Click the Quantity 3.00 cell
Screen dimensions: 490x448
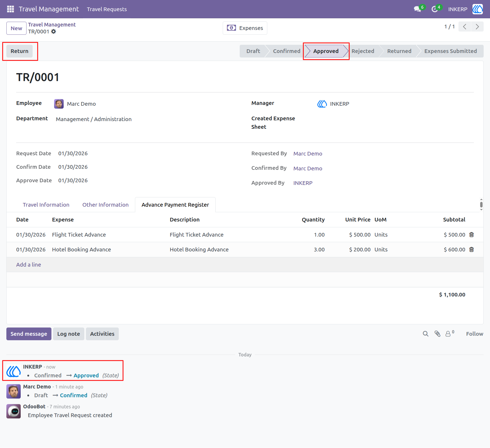coord(319,250)
